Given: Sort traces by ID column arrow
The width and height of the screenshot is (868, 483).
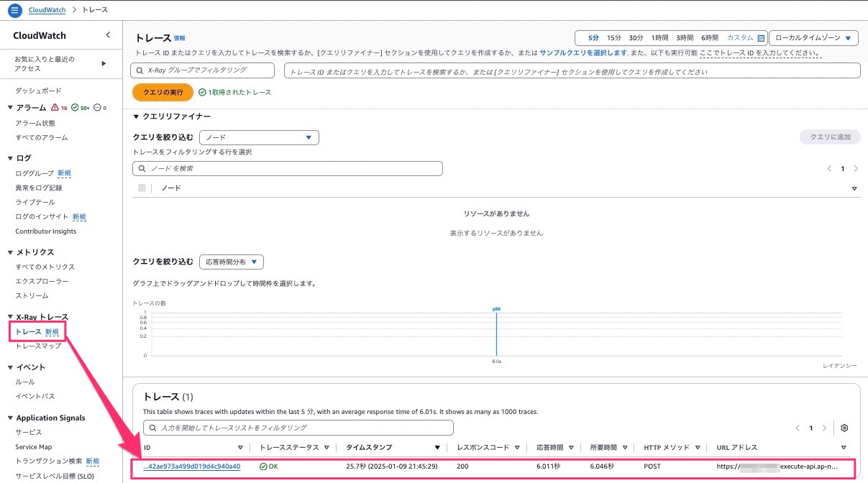Looking at the screenshot, I should 242,448.
